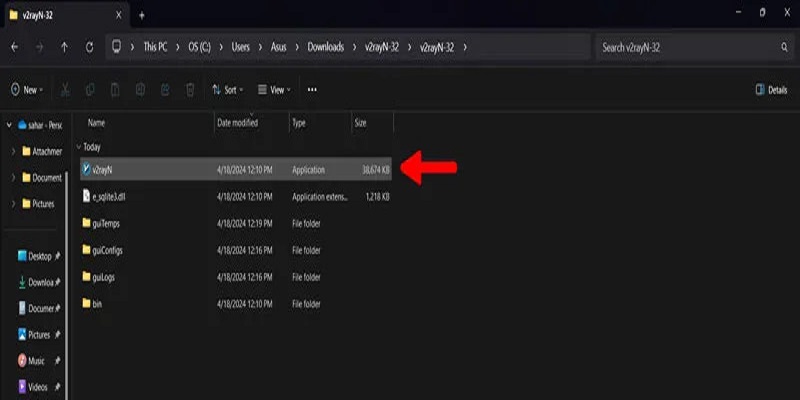Expand chevron between This PC and OS (C:)
This screenshot has width=800, height=400.
pyautogui.click(x=178, y=47)
